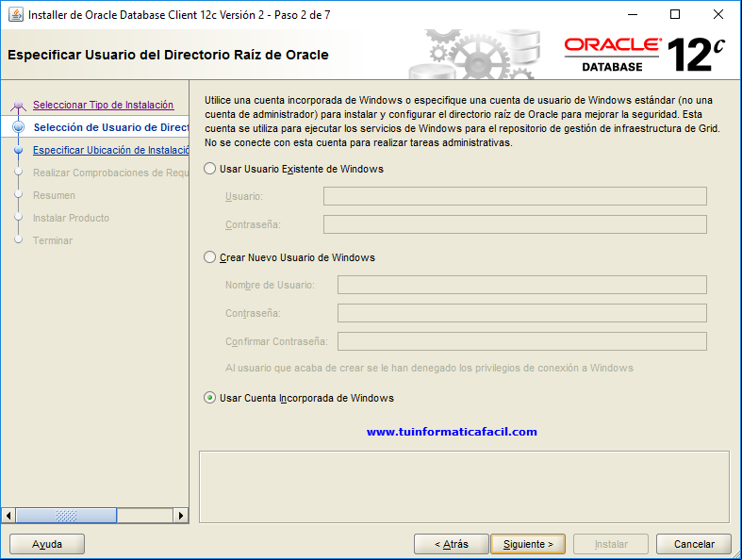Go back with the Atrás button
Image resolution: width=742 pixels, height=560 pixels.
tap(451, 544)
